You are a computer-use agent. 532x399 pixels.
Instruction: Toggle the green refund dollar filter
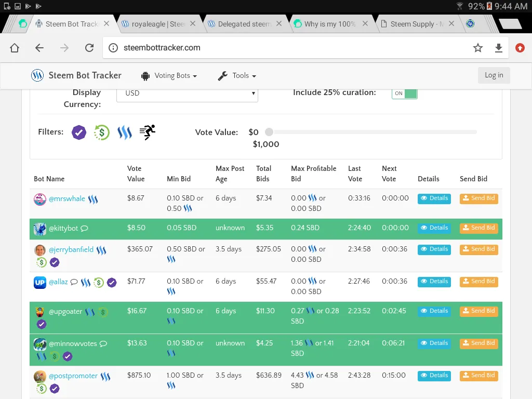click(x=102, y=132)
